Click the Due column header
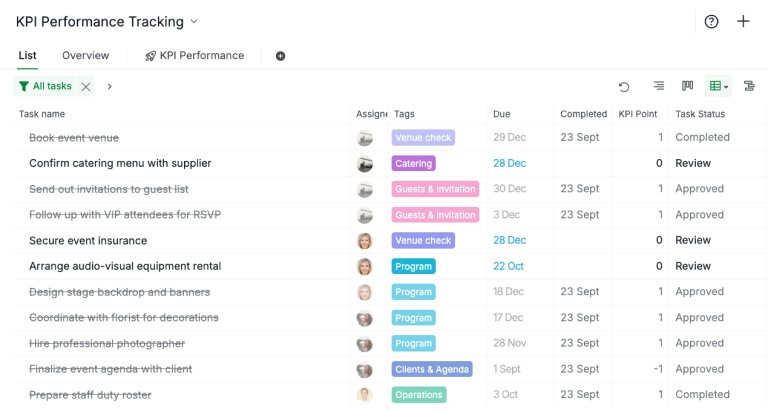This screenshot has width=768, height=410. click(x=501, y=114)
